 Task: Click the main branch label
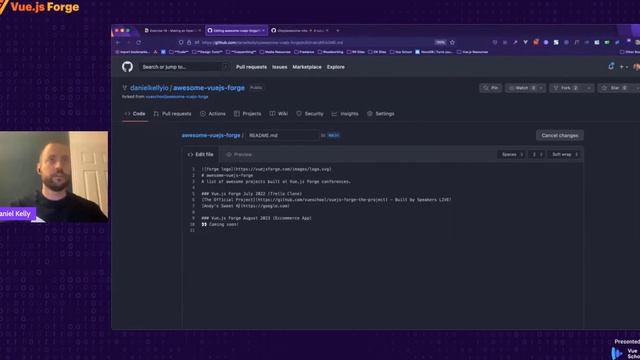[333, 136]
